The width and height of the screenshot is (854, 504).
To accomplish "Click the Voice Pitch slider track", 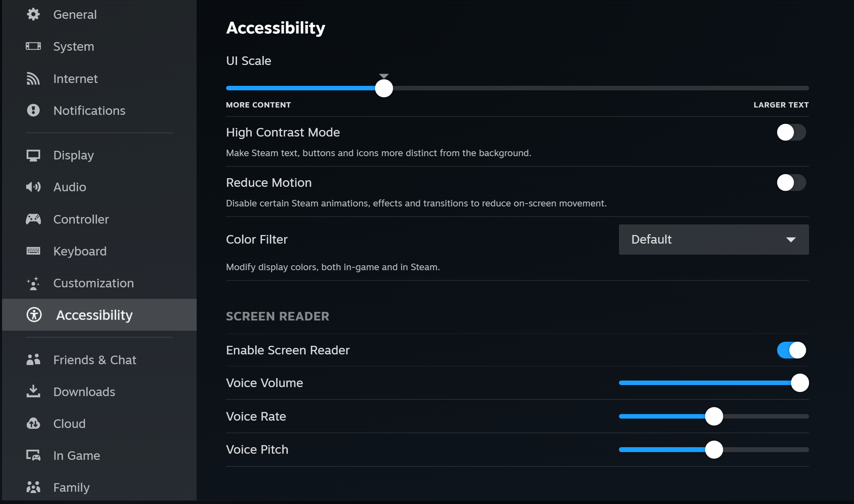I will pos(714,450).
